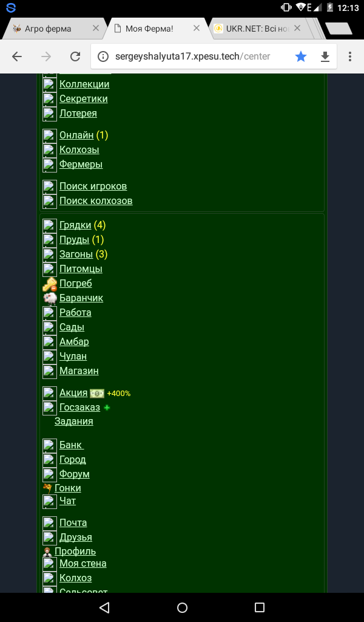Image resolution: width=364 pixels, height=622 pixels.
Task: Click the key icon beside Погреб
Action: [50, 284]
